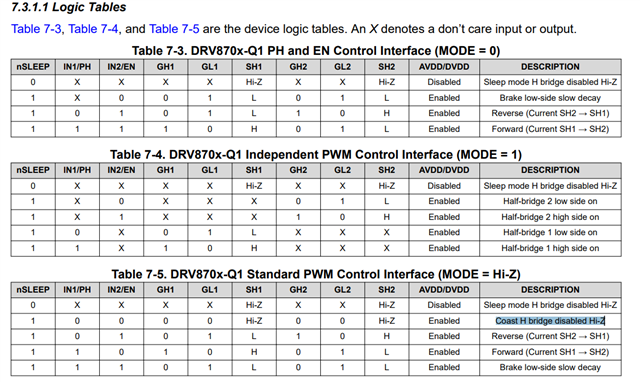Click the IN2/EN header in Table 7-4

pyautogui.click(x=121, y=170)
